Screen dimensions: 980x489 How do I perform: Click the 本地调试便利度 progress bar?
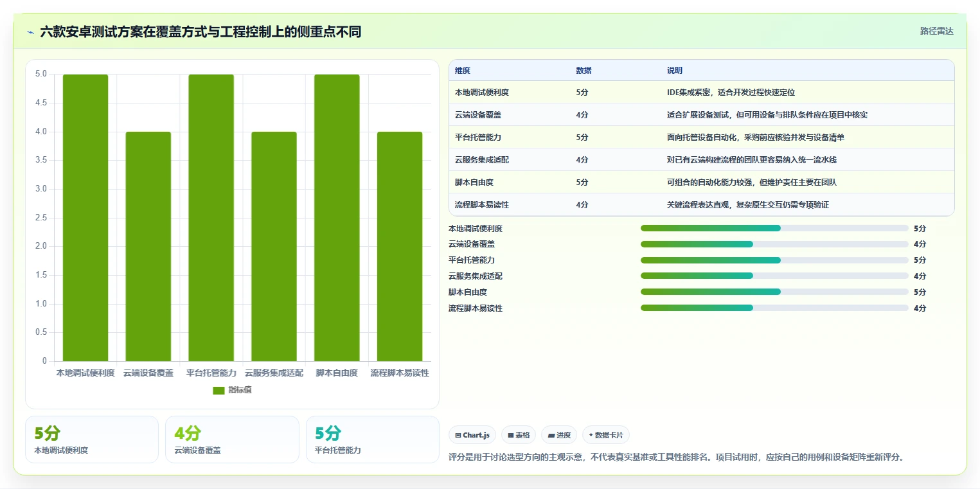[774, 228]
